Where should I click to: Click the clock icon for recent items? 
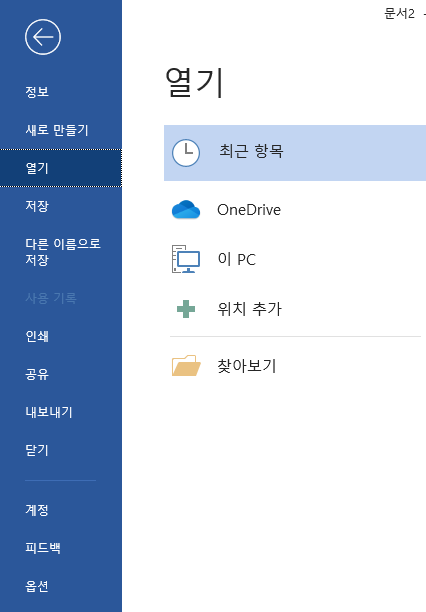point(186,153)
